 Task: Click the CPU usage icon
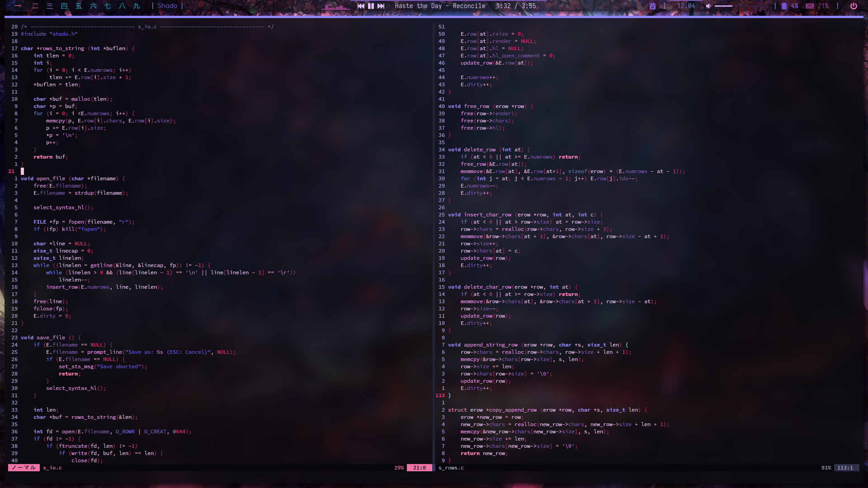(x=784, y=6)
